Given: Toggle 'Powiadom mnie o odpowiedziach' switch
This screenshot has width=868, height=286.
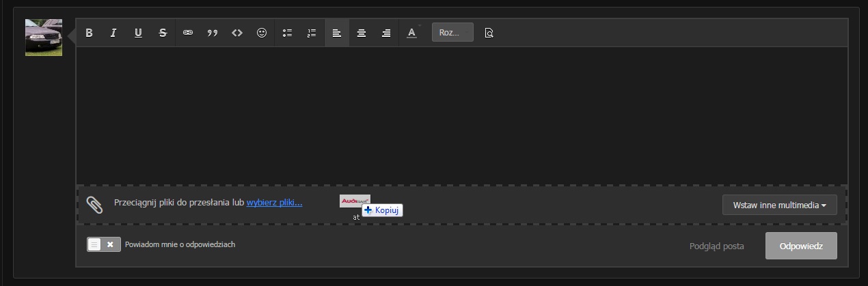Looking at the screenshot, I should [x=104, y=244].
